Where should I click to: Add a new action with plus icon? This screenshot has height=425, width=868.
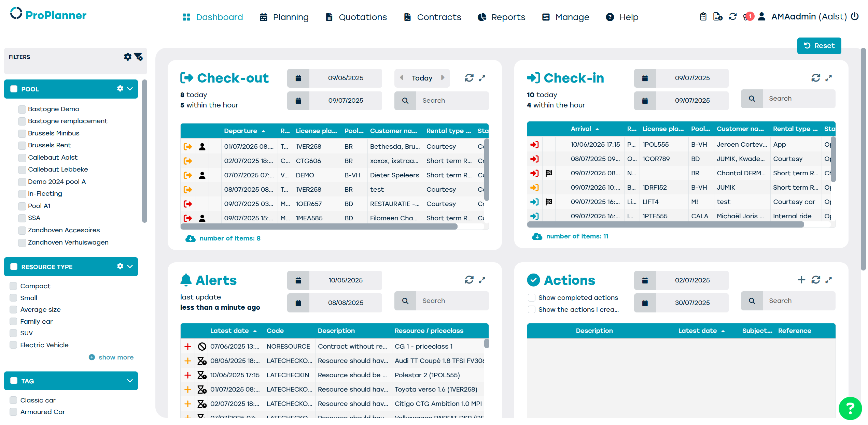tap(801, 280)
